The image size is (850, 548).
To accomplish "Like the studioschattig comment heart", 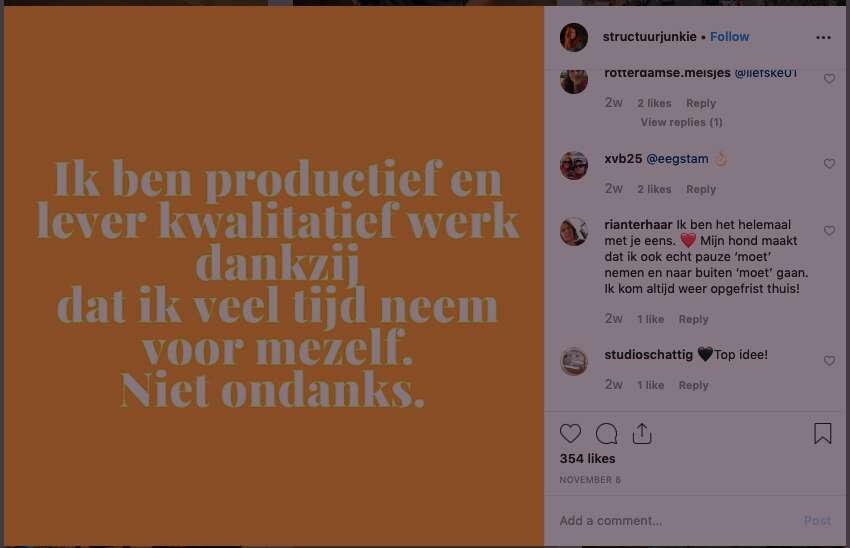I will coord(829,360).
